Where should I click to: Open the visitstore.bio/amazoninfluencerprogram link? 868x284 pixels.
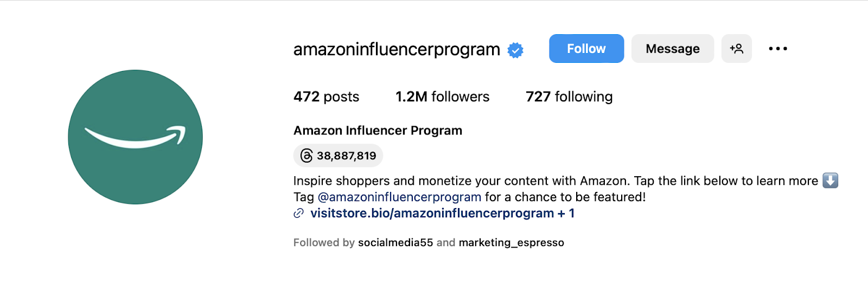tap(432, 213)
